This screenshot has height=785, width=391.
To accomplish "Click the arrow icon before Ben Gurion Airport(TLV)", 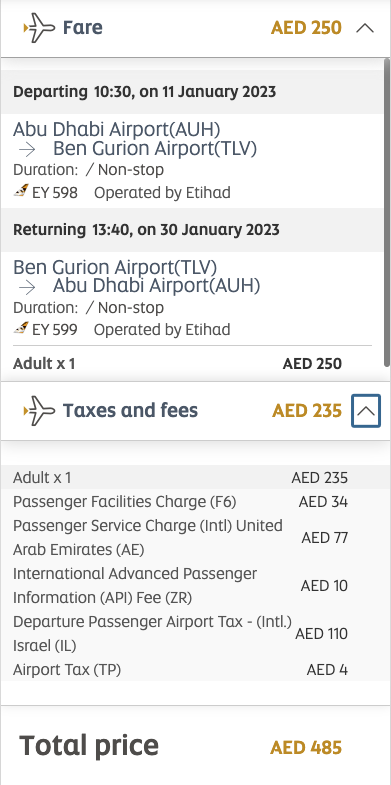I will click(x=30, y=150).
